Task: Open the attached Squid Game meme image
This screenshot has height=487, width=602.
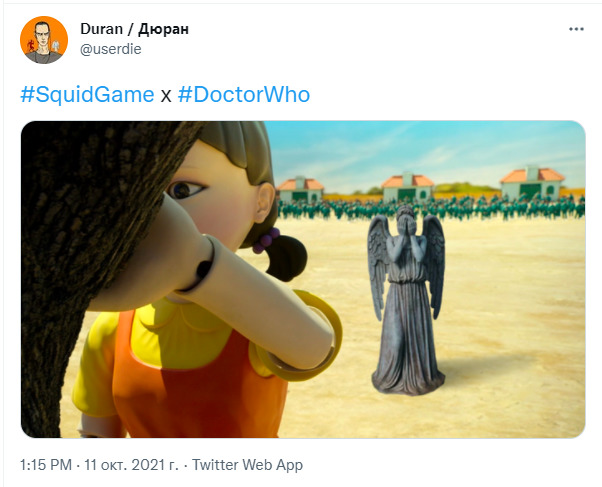Action: [303, 279]
